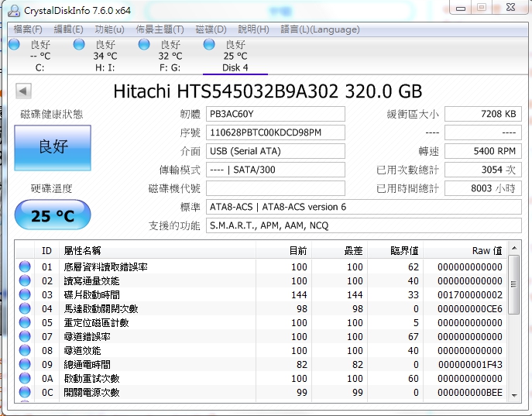The width and height of the screenshot is (532, 416).
Task: Sort by the 屬性名稱 column header
Action: 157,251
